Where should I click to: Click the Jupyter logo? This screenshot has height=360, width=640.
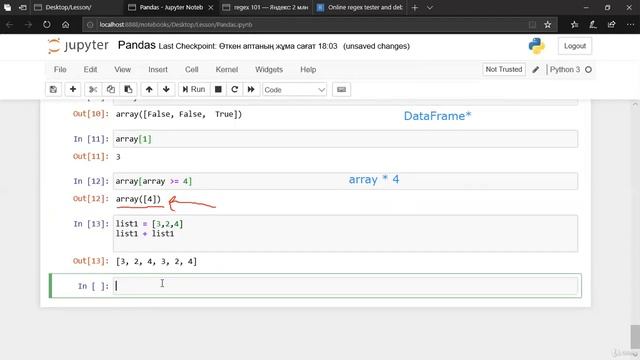pyautogui.click(x=78, y=46)
